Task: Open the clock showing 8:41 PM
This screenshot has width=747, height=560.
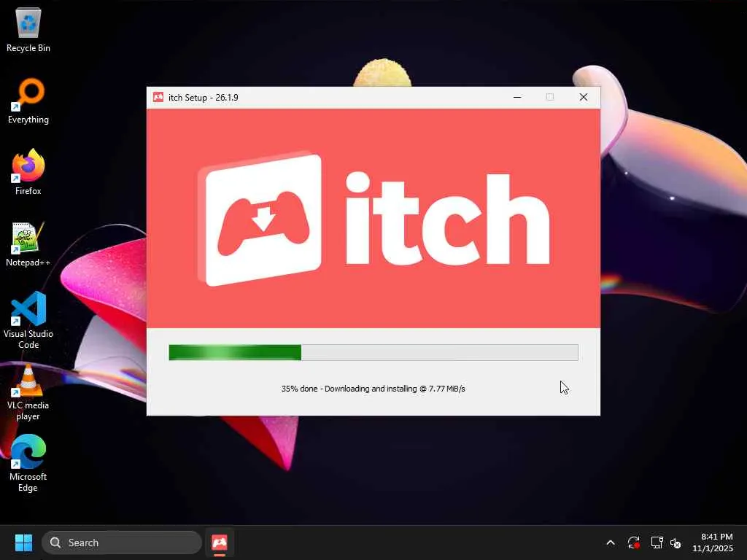Action: pos(713,542)
